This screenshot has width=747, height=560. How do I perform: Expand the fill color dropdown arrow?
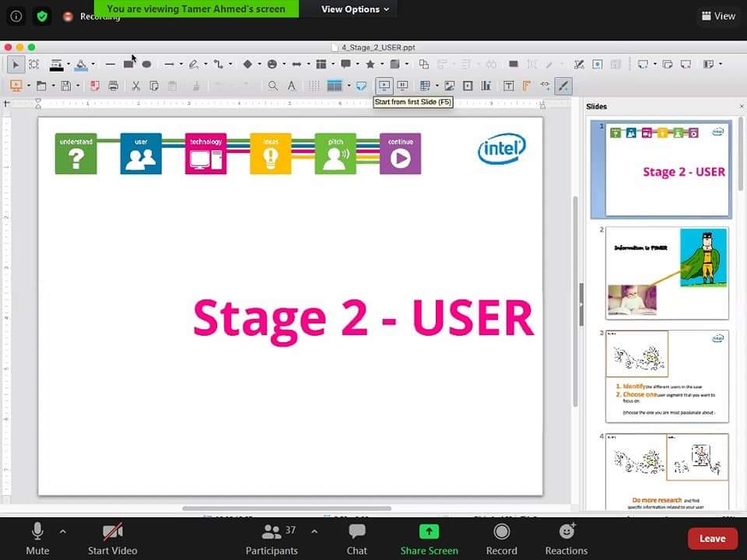[x=92, y=65]
